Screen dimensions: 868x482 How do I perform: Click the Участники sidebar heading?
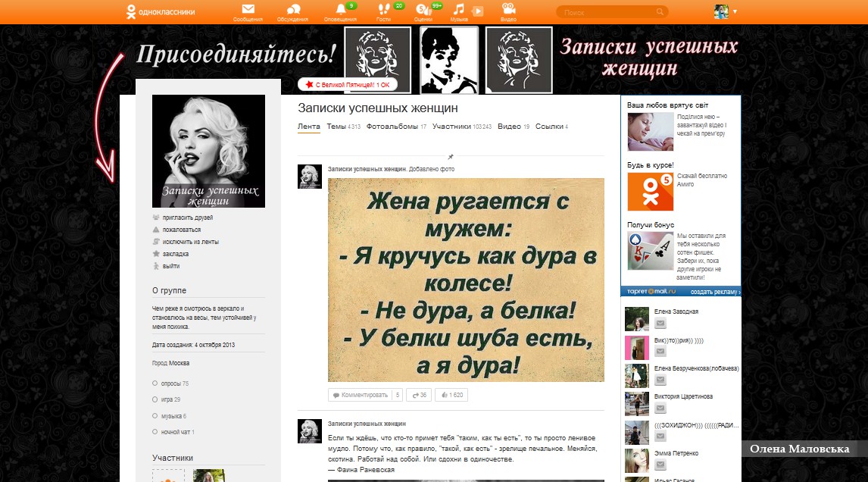(173, 459)
